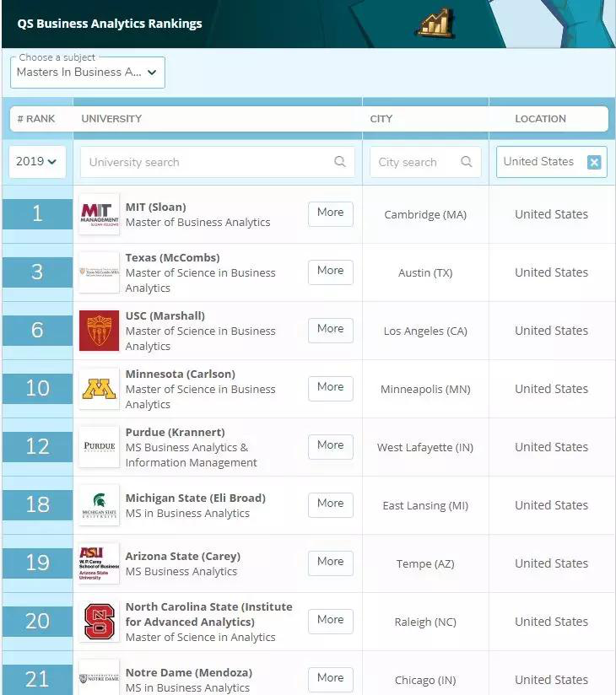Open the Minnesota (Carlson) university link
This screenshot has width=616, height=695.
[181, 374]
